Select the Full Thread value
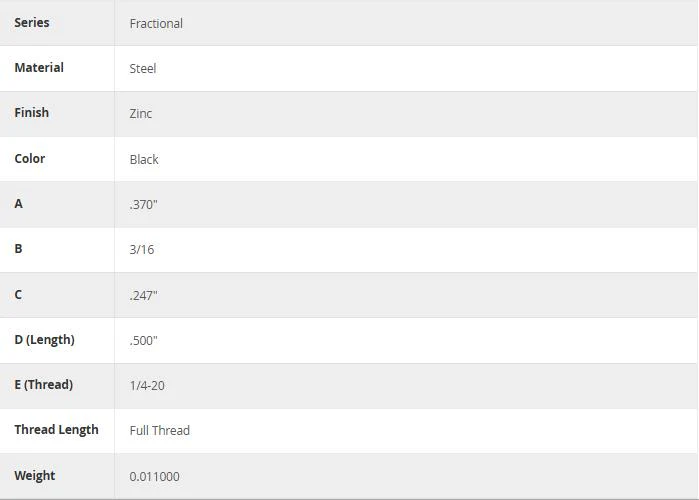Image resolution: width=699 pixels, height=500 pixels. click(x=160, y=430)
